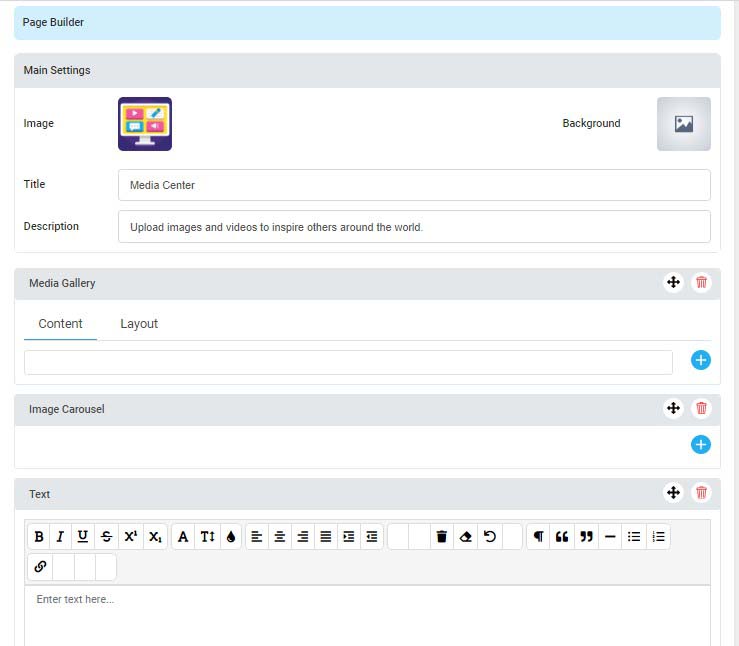Increase indent in Text editor
This screenshot has width=739, height=646.
[349, 536]
